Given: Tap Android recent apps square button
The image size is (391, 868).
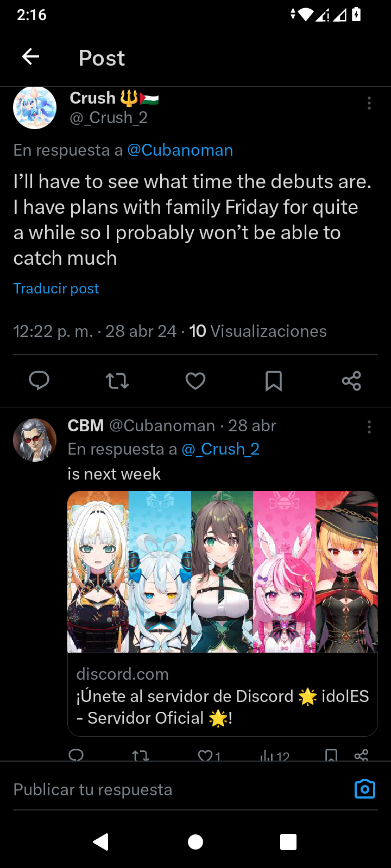Looking at the screenshot, I should [x=288, y=842].
